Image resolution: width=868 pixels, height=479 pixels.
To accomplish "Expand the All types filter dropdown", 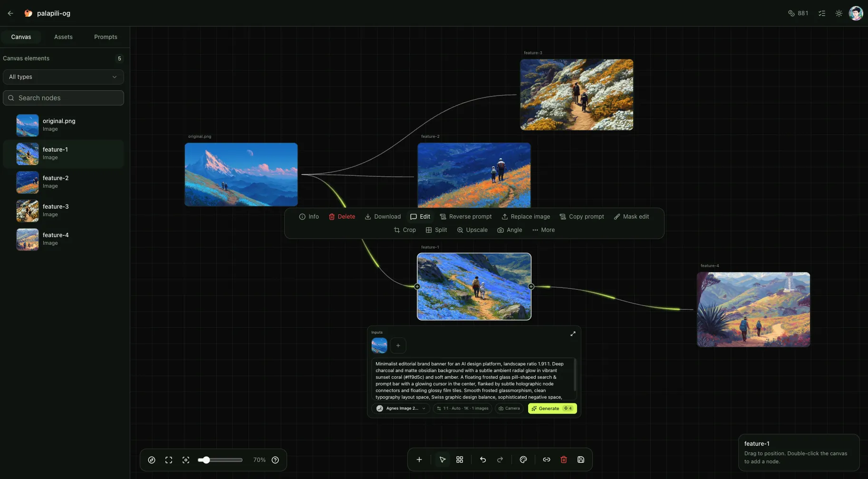I will 63,77.
